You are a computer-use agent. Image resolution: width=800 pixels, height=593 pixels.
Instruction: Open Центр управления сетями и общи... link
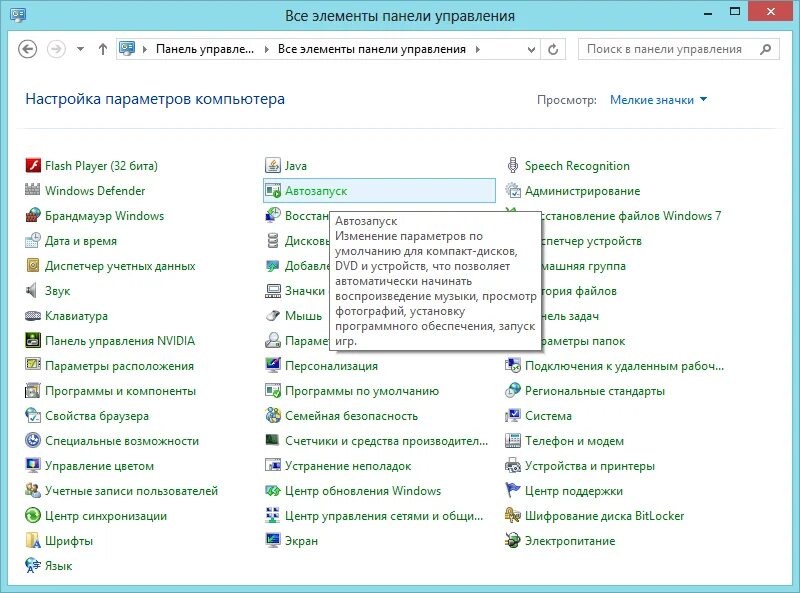[384, 516]
